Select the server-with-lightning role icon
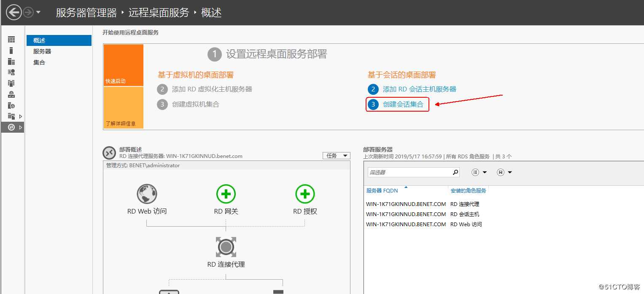This screenshot has width=644, height=294. [x=11, y=105]
